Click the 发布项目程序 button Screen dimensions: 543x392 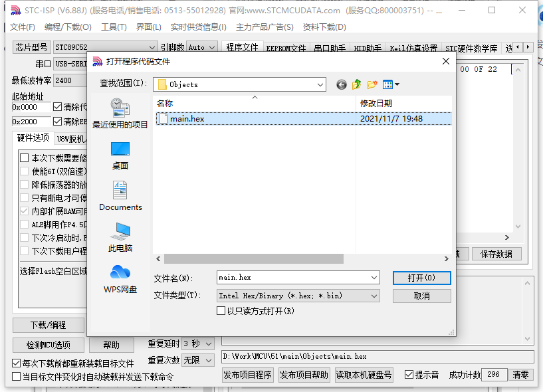click(x=247, y=374)
